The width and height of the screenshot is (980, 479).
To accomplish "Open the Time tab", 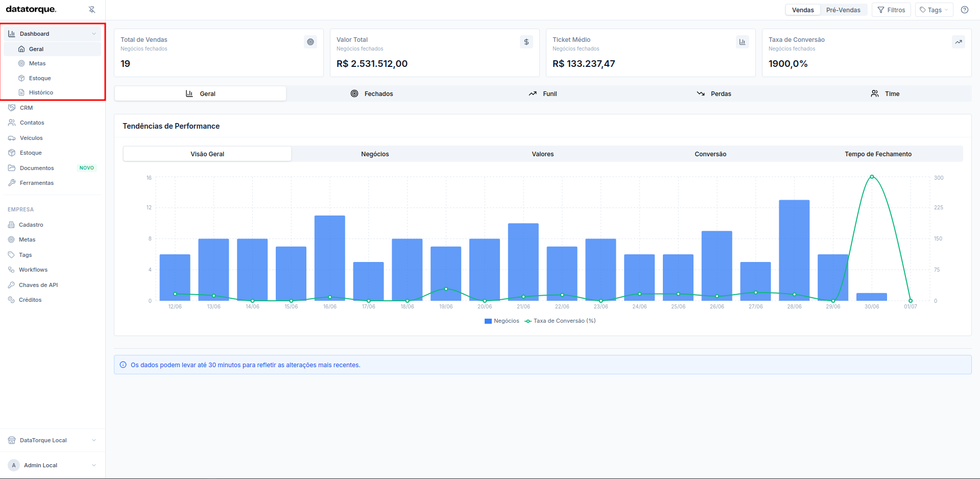I will tap(885, 93).
